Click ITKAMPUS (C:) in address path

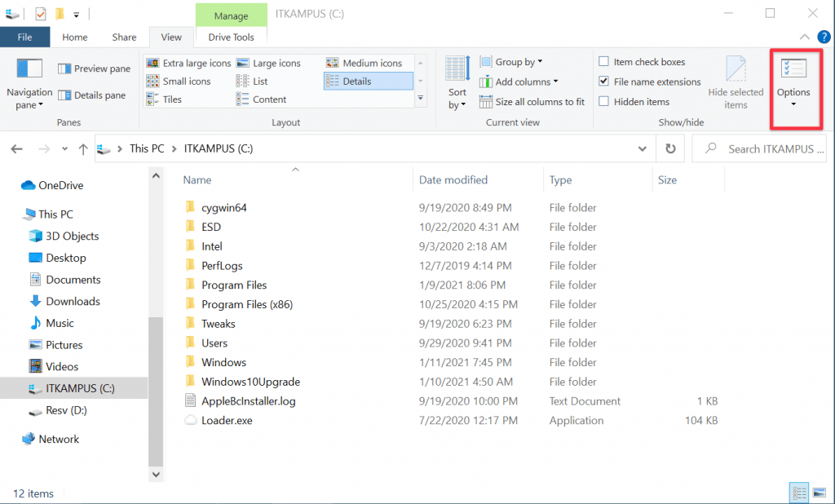[x=219, y=148]
